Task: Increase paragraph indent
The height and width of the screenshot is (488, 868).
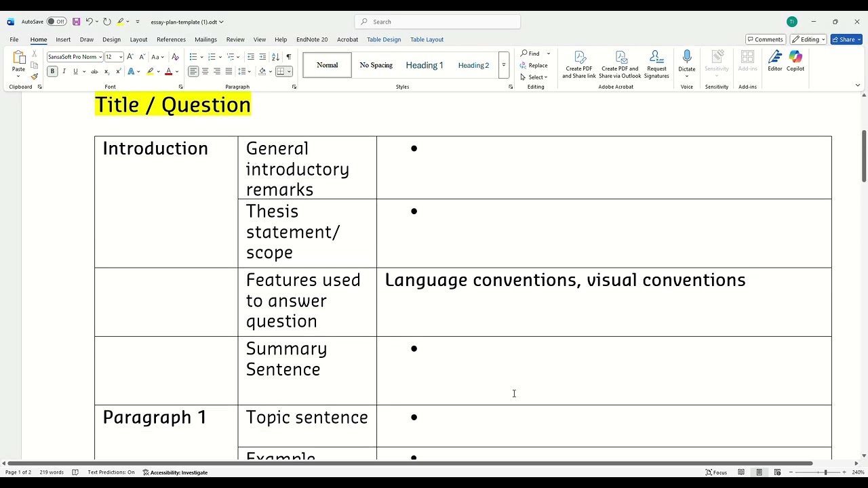Action: (262, 57)
